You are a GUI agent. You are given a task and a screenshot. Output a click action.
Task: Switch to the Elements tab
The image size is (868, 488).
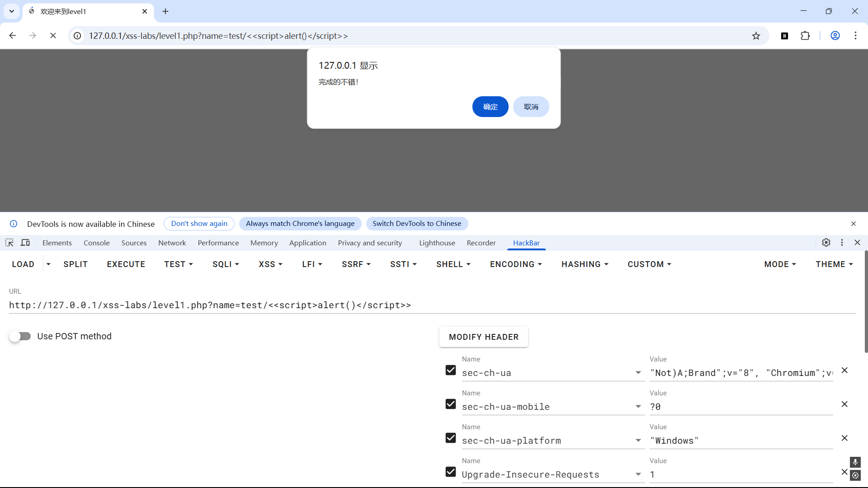click(57, 243)
